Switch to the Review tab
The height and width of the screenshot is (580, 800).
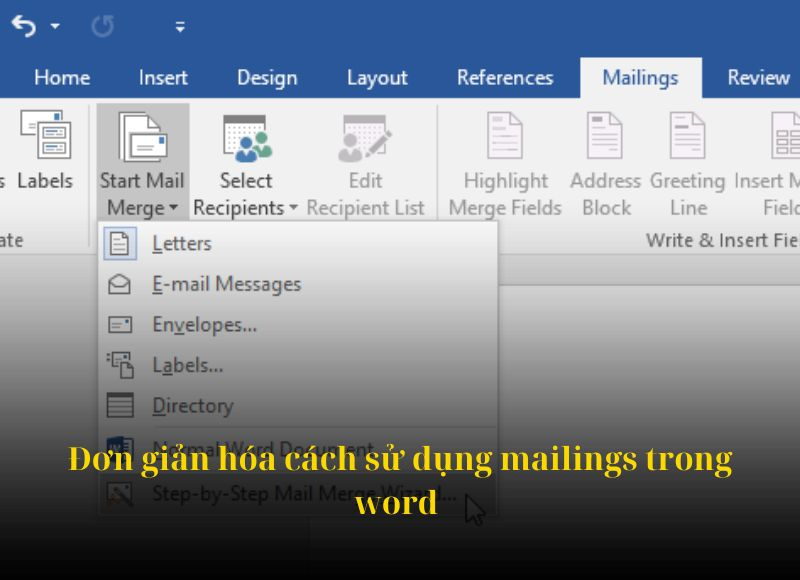tap(758, 78)
